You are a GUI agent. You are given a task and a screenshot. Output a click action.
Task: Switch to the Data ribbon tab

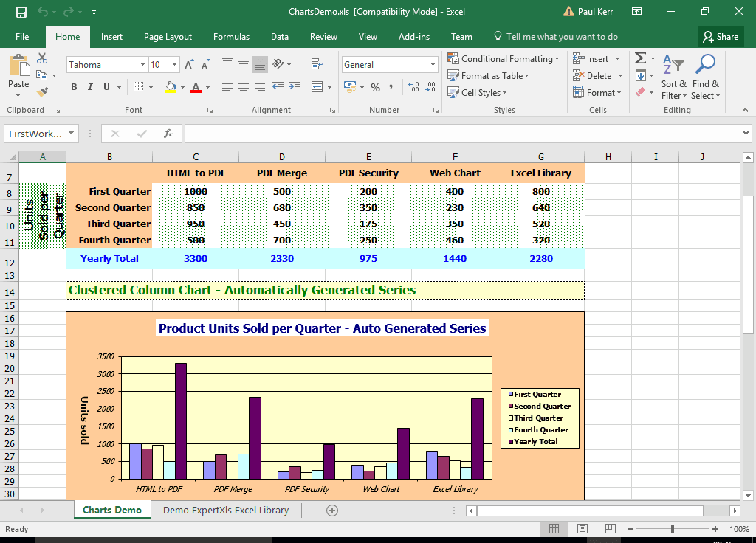click(x=280, y=37)
